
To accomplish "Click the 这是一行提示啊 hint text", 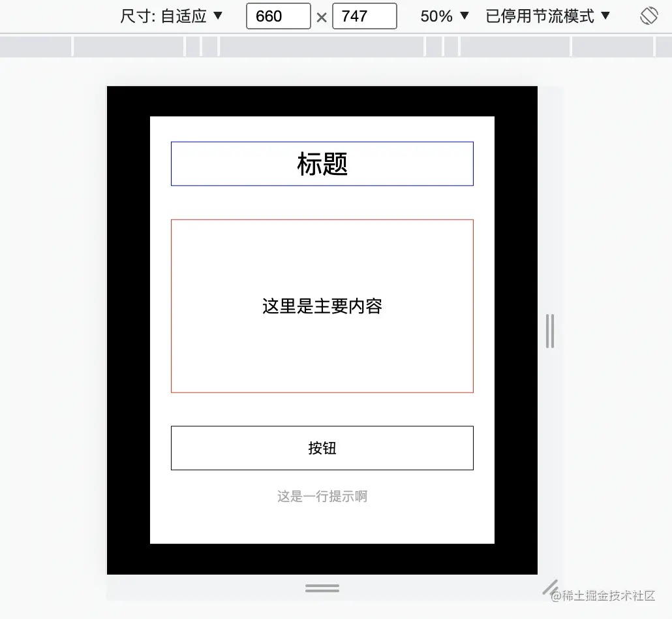I will [322, 496].
